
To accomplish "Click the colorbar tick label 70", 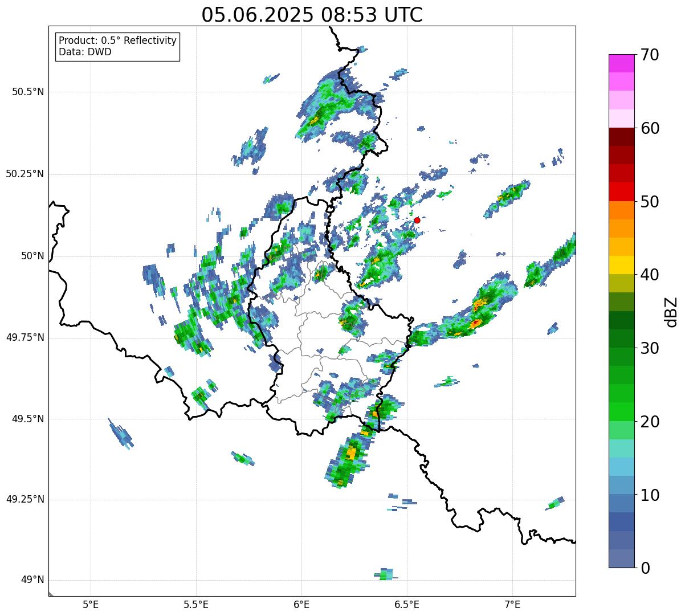I will [650, 55].
